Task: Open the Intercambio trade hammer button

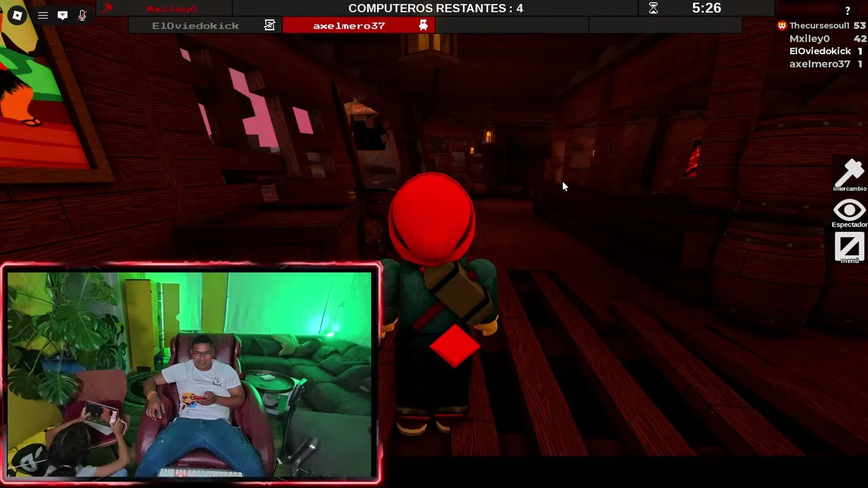Action: coord(849,176)
